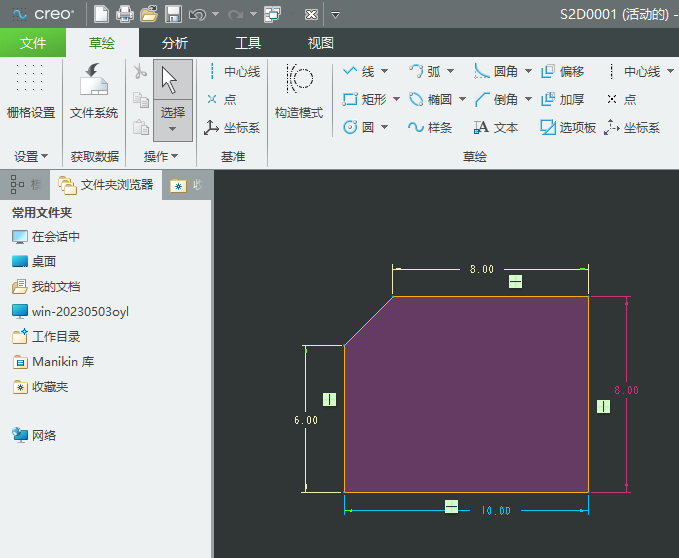Click the 10.00 dimension value in sketch

pyautogui.click(x=495, y=510)
